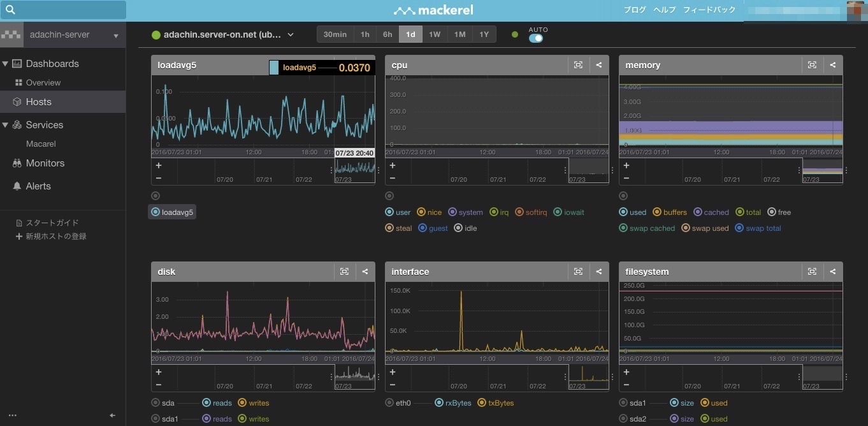Click share icon on loadavg5 graph

click(365, 65)
